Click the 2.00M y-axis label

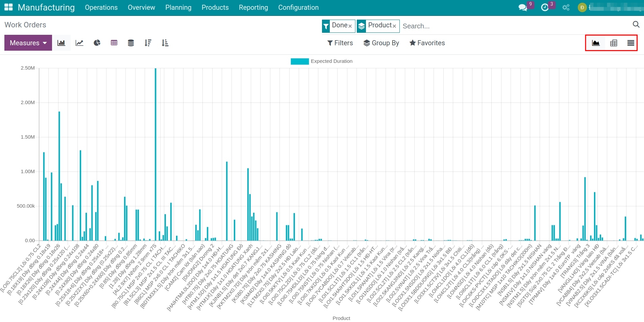click(28, 102)
